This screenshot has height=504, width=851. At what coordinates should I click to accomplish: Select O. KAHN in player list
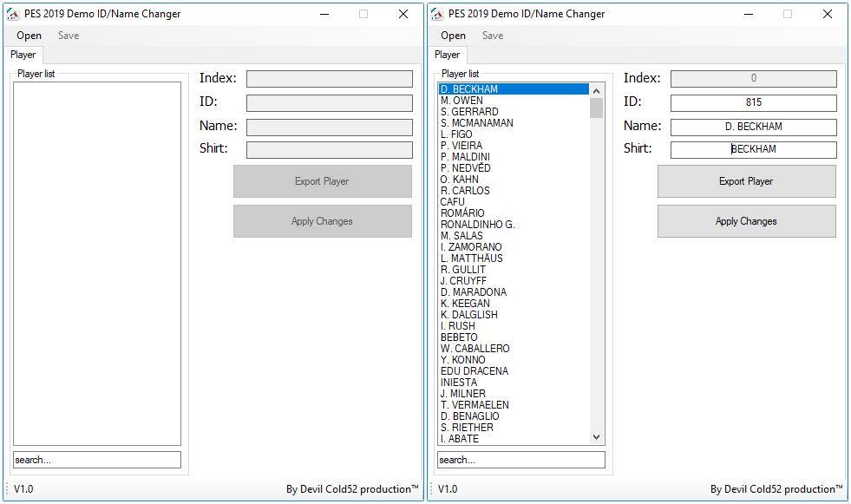click(514, 180)
